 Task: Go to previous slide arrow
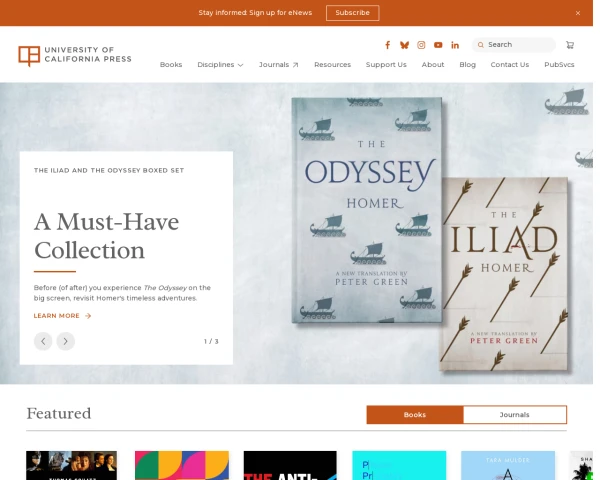(x=43, y=341)
